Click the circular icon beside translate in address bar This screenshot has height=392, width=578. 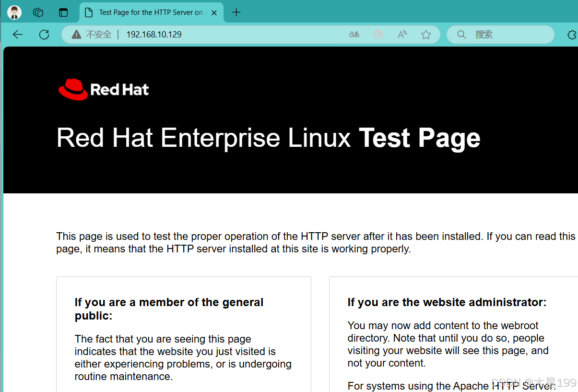(378, 35)
